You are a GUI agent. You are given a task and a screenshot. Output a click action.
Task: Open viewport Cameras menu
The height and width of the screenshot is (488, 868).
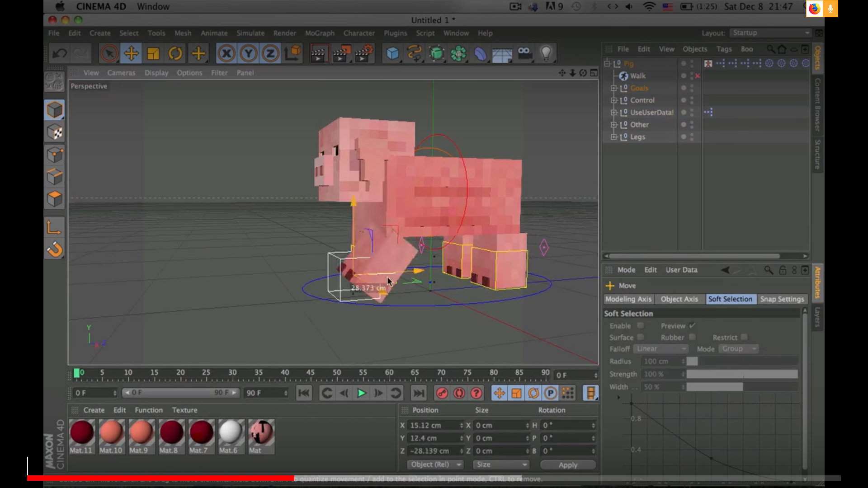121,73
